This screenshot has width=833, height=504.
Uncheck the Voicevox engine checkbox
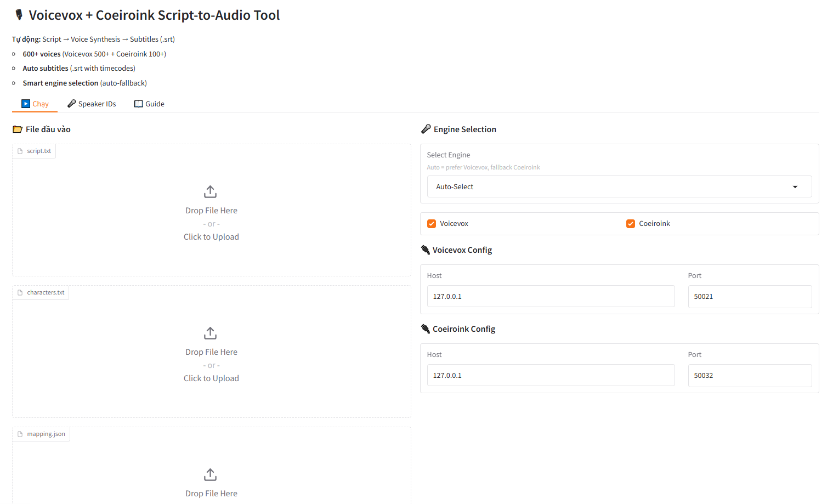(432, 224)
